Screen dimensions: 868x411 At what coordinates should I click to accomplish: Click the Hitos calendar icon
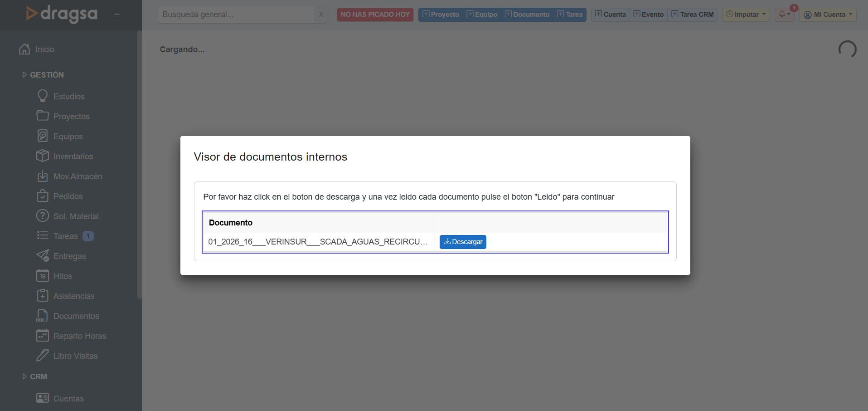pyautogui.click(x=43, y=276)
